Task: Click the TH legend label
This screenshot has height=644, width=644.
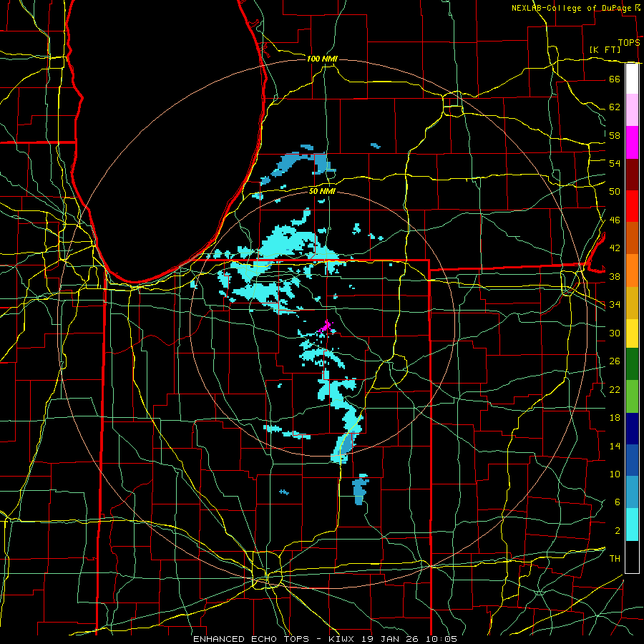Action: pyautogui.click(x=615, y=559)
